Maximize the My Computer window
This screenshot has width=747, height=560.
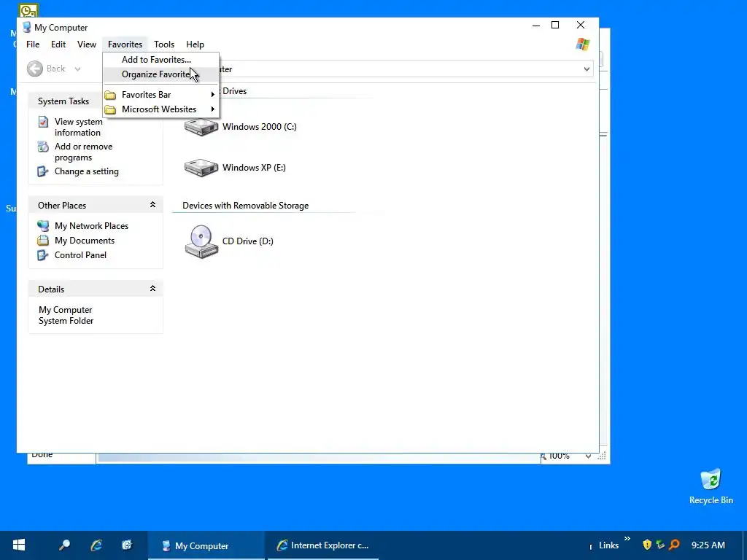(x=555, y=26)
